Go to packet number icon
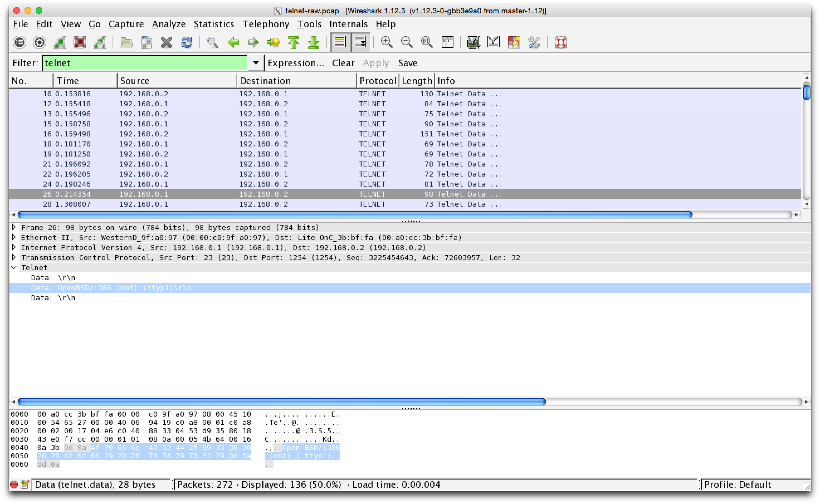 click(x=273, y=42)
